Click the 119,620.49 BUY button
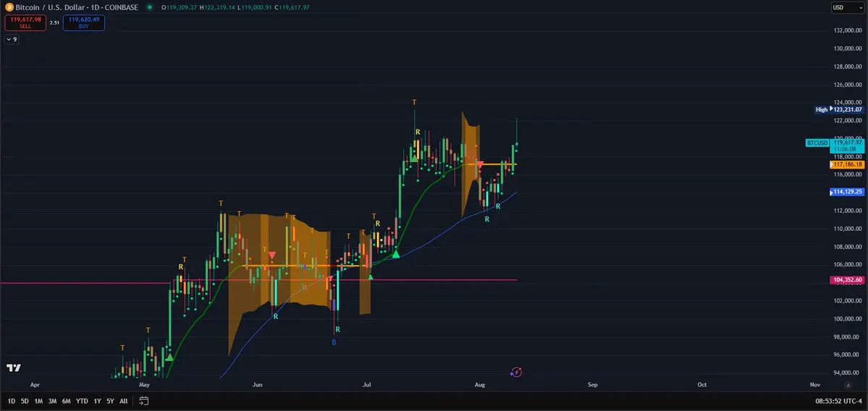 (x=83, y=22)
